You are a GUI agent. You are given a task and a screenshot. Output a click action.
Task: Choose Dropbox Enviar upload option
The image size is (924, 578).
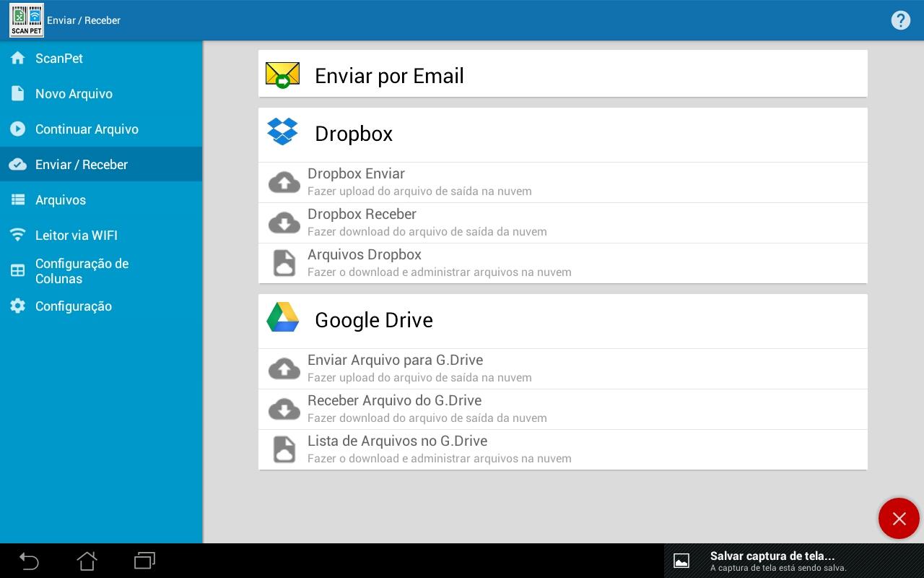(562, 182)
